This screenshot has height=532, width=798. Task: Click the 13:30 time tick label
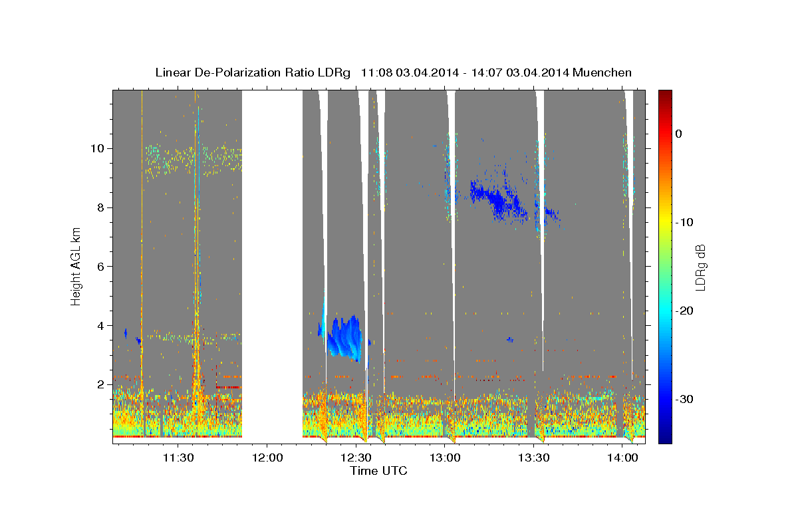click(x=533, y=458)
